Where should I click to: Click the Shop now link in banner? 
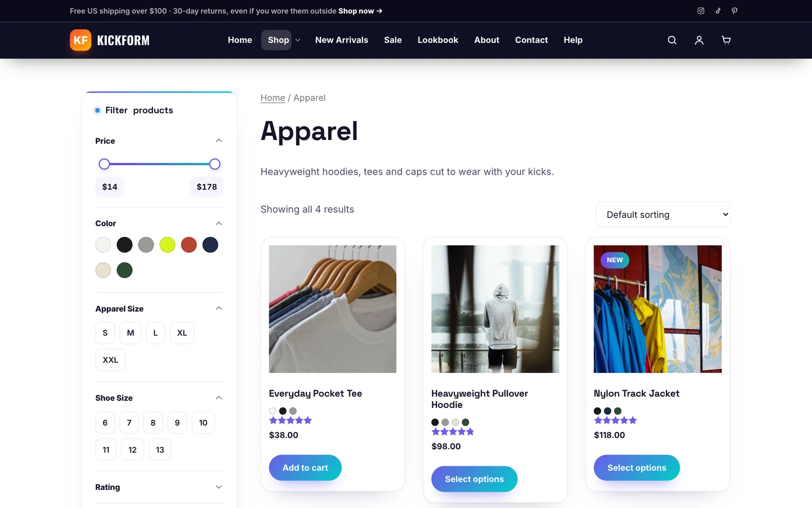point(360,11)
